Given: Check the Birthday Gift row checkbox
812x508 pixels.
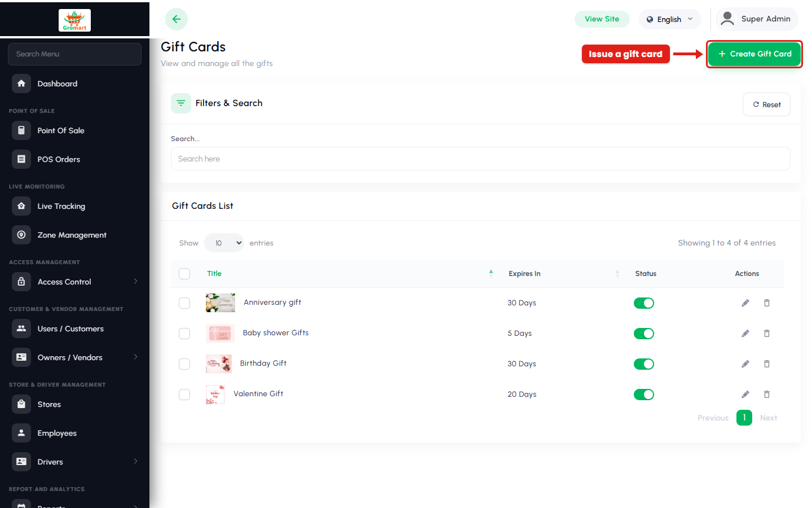Looking at the screenshot, I should point(184,364).
